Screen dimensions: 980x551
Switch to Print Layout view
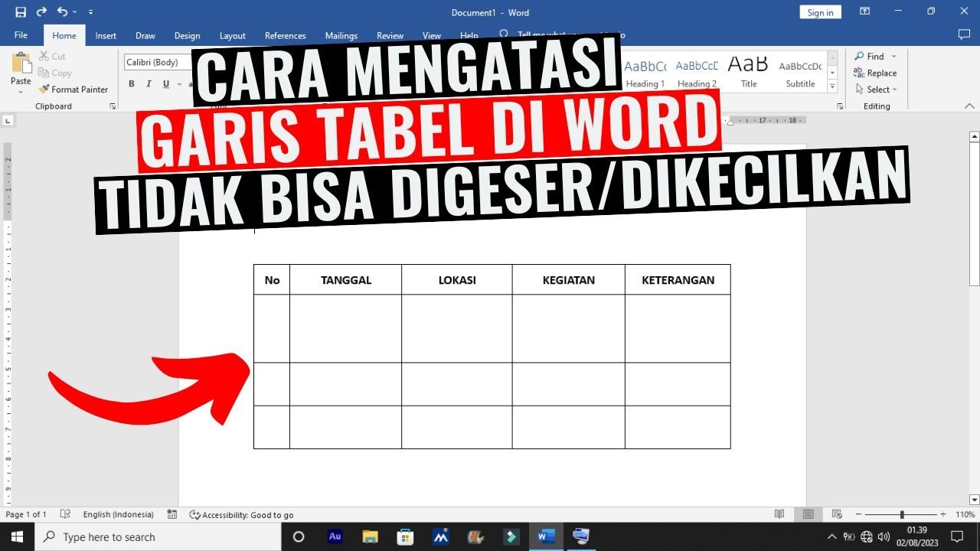(808, 514)
